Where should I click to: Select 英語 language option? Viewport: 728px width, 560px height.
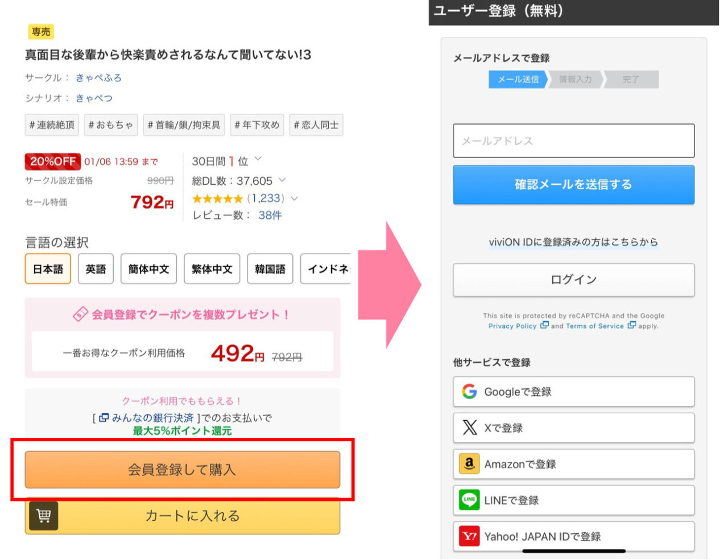pos(96,269)
